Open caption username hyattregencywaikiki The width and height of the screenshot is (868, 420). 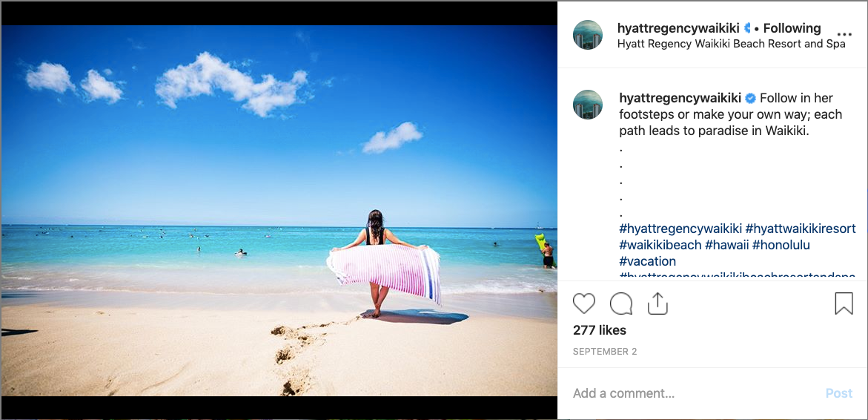[x=680, y=99]
